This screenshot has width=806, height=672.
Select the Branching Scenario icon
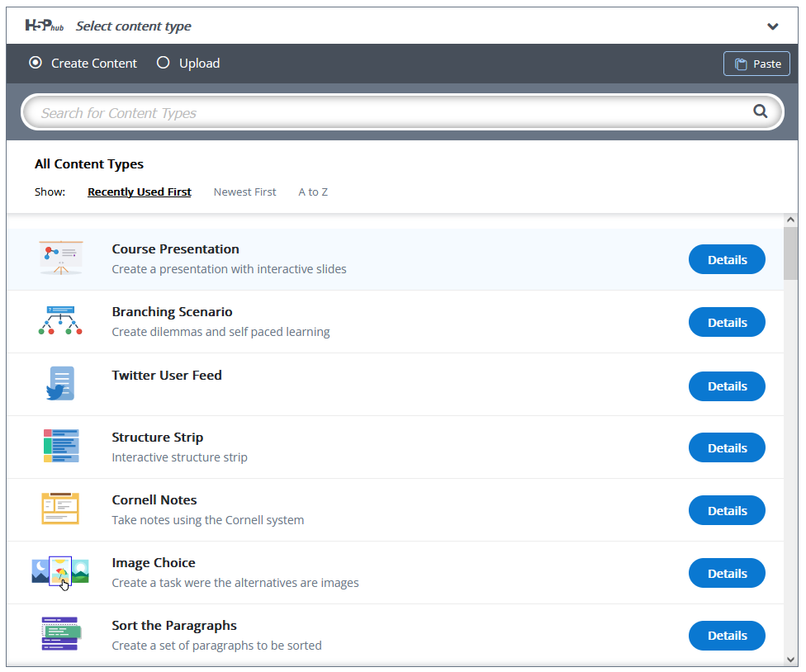click(x=60, y=321)
